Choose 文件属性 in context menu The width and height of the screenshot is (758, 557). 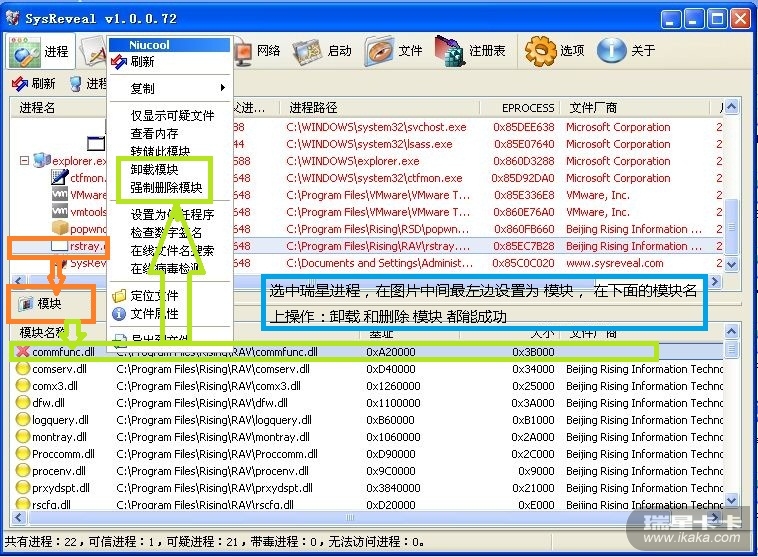point(155,314)
